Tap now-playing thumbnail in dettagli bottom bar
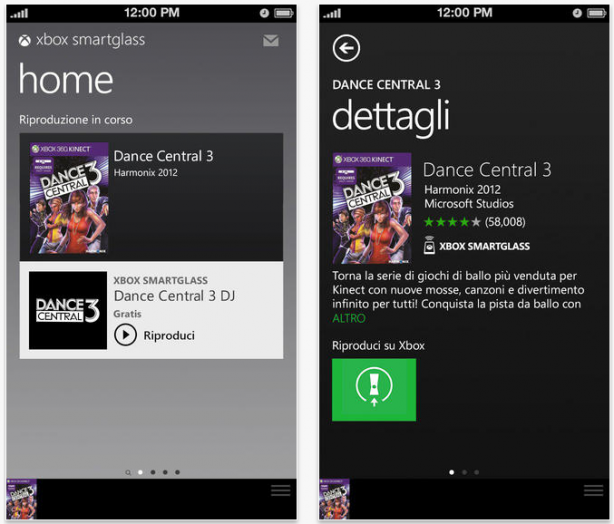Viewport: 614px width, 524px height. pyautogui.click(x=334, y=499)
